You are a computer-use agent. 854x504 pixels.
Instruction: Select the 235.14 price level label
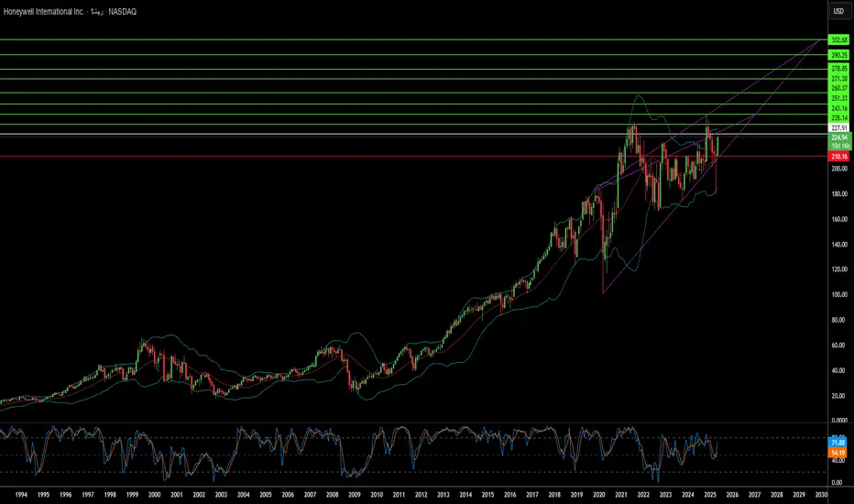tap(838, 118)
